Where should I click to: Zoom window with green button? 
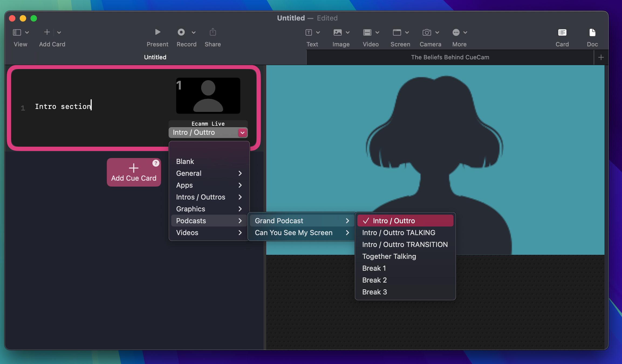34,18
